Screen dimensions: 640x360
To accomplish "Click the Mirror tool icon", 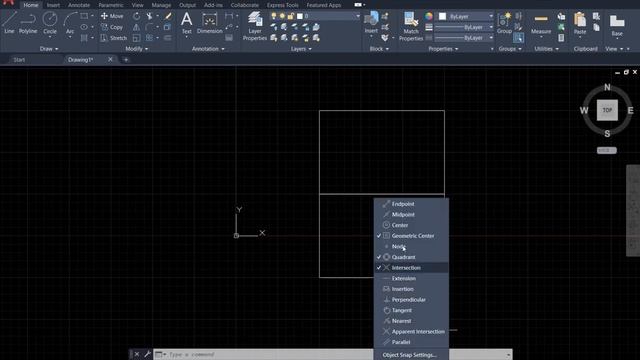I will (x=136, y=27).
